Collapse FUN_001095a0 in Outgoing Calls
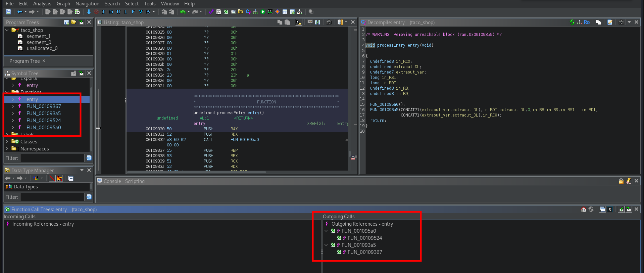 click(326, 231)
